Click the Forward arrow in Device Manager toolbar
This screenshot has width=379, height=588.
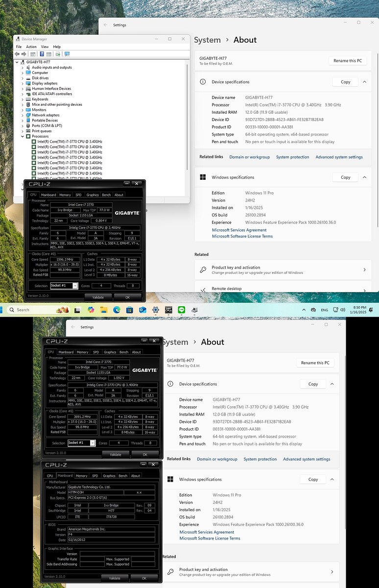point(24,54)
